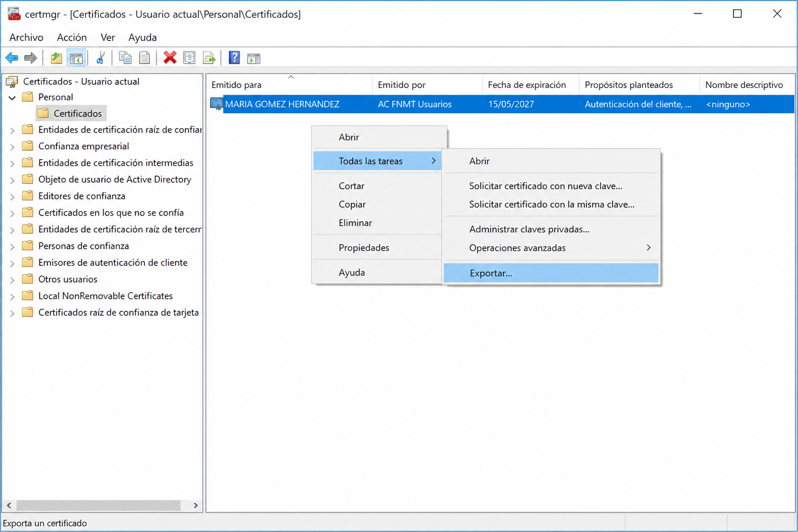Choose Propiedades in context menu
The height and width of the screenshot is (532, 798).
[x=378, y=248]
